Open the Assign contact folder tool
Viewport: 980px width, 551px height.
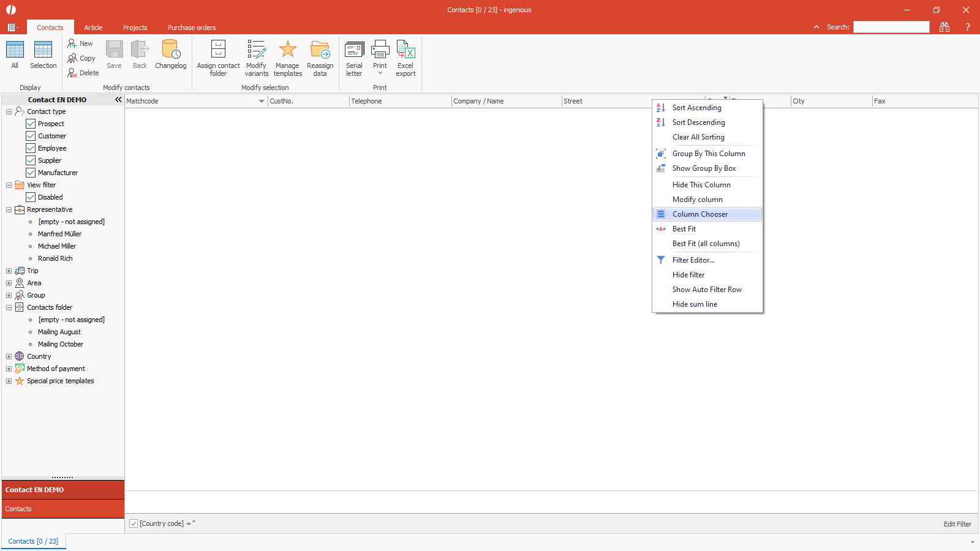click(218, 50)
